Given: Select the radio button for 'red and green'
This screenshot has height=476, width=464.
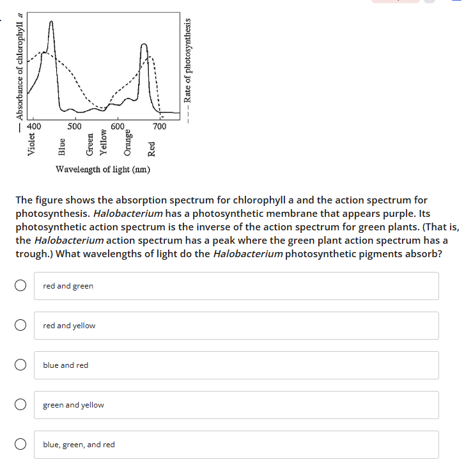Looking at the screenshot, I should pyautogui.click(x=21, y=286).
